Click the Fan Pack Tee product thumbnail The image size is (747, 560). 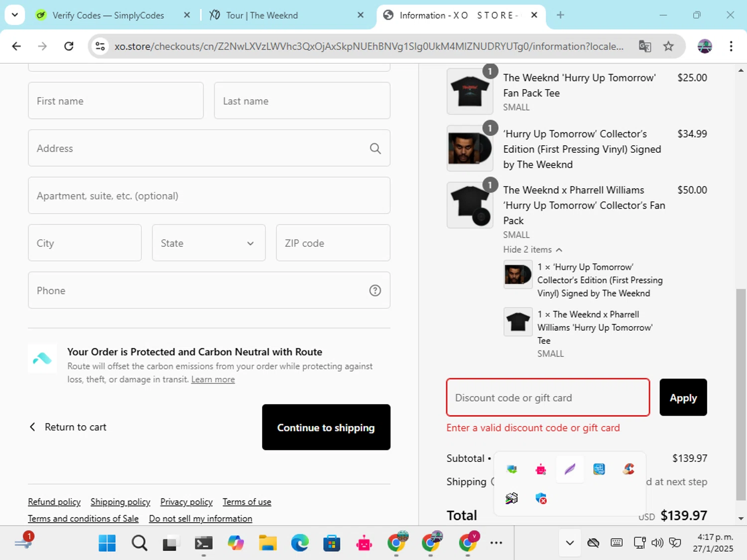(x=470, y=92)
